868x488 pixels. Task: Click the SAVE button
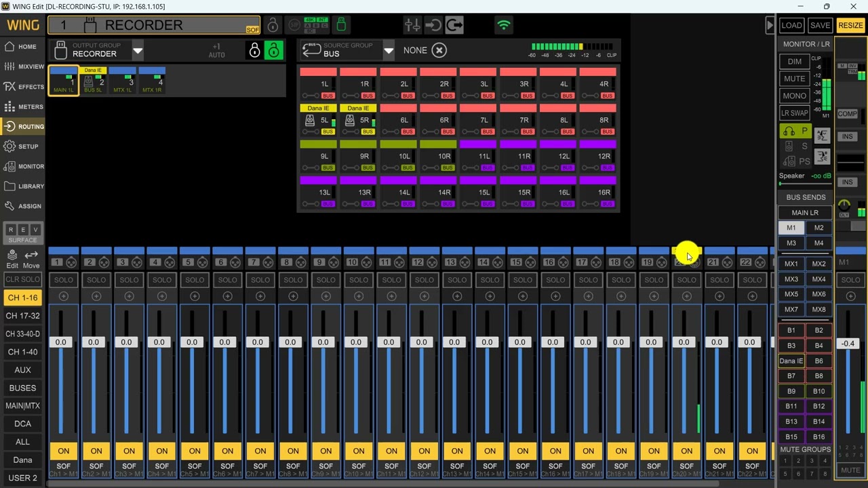(820, 25)
